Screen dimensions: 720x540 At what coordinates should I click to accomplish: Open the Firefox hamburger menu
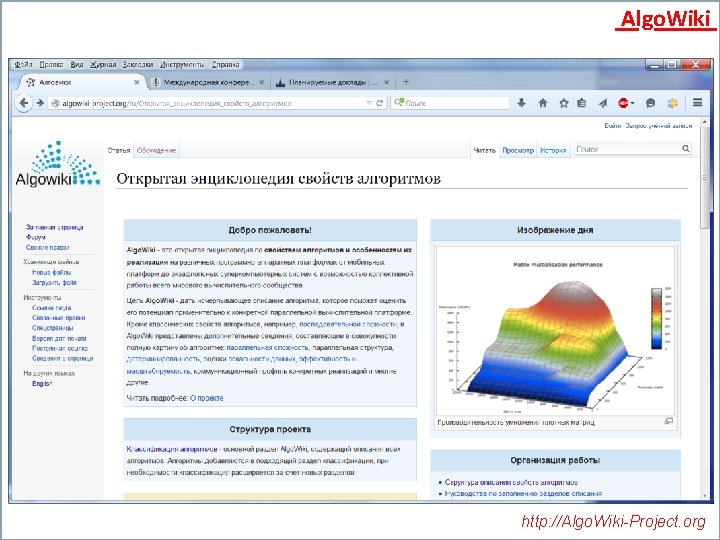click(x=698, y=103)
